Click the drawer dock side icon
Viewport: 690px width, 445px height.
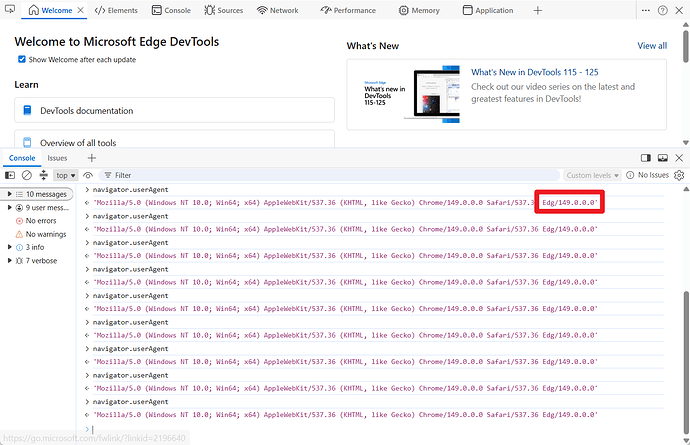(646, 158)
